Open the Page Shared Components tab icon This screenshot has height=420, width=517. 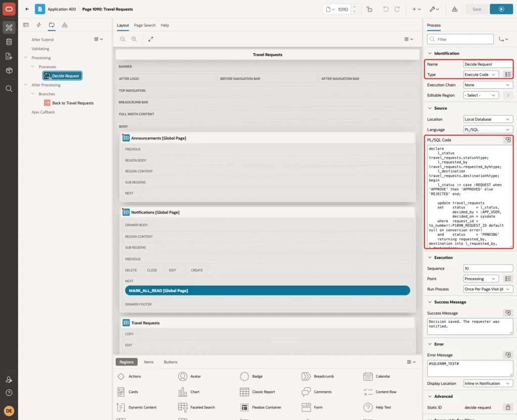(x=65, y=25)
